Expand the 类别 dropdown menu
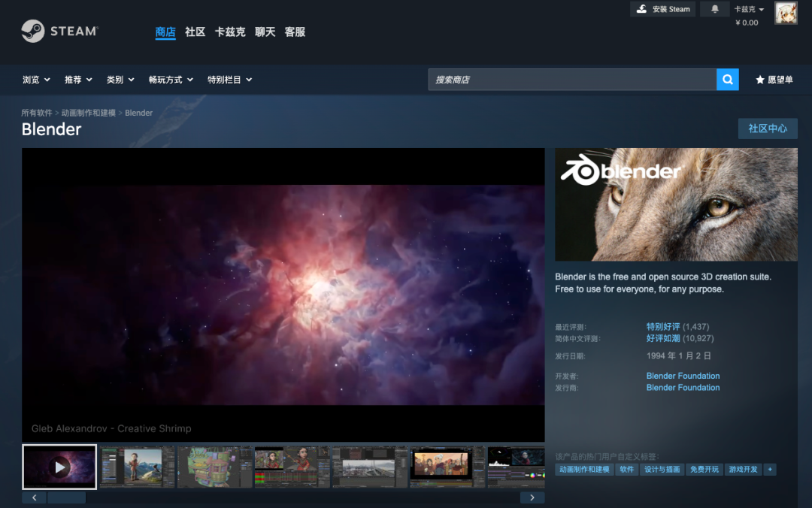The width and height of the screenshot is (812, 508). click(120, 80)
